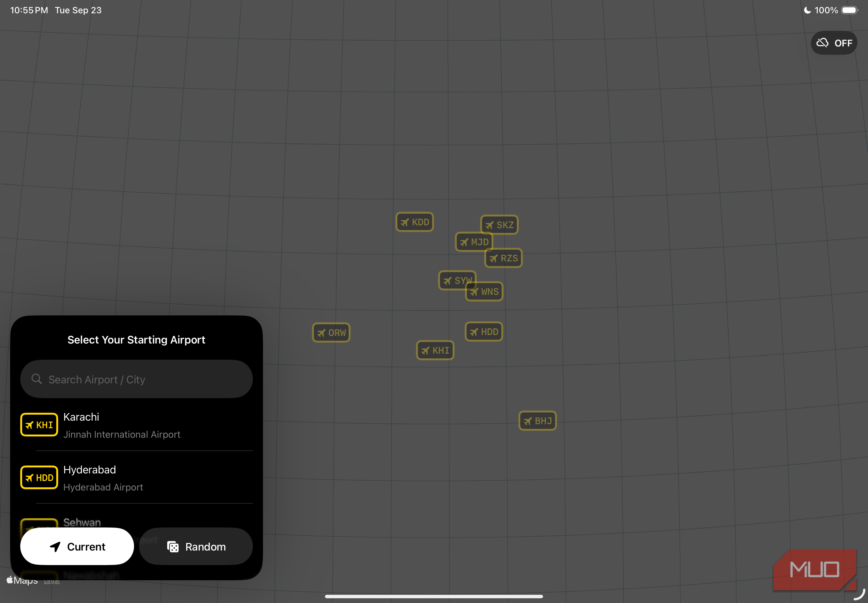Select Karachi from the airport list

137,425
